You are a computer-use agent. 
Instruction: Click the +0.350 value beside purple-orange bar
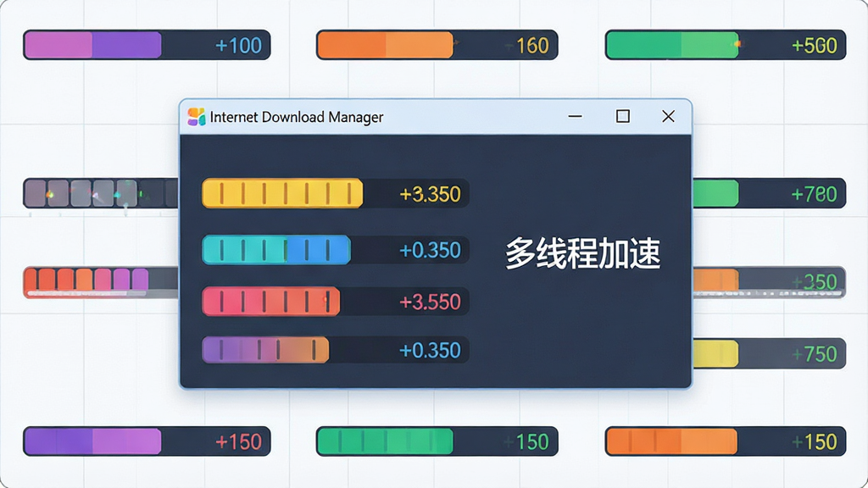[430, 350]
